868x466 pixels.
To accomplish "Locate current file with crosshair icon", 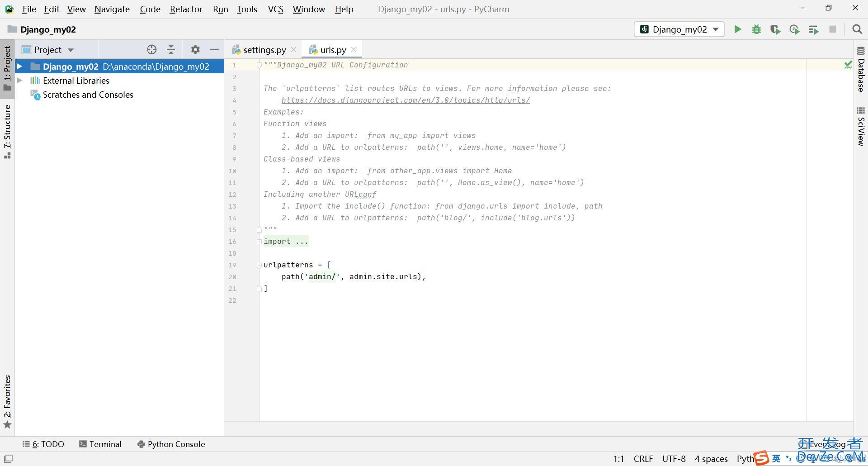I will 152,50.
